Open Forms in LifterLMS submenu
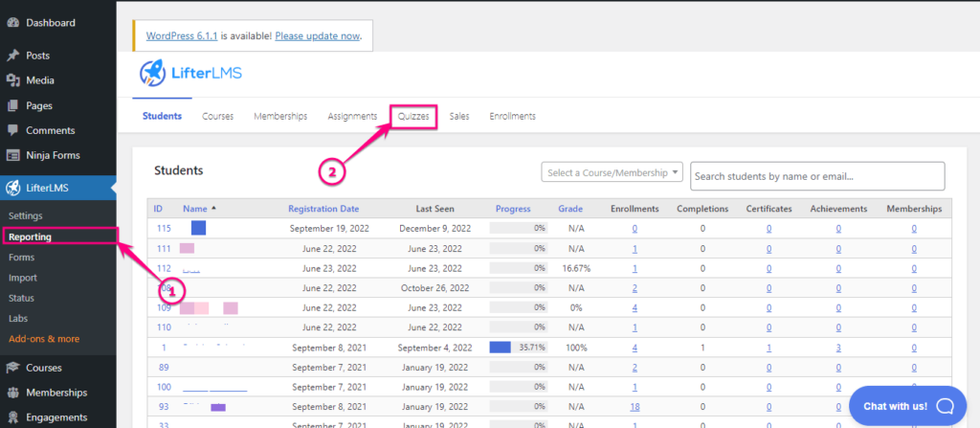Screen dimensions: 980x428 click(x=22, y=258)
